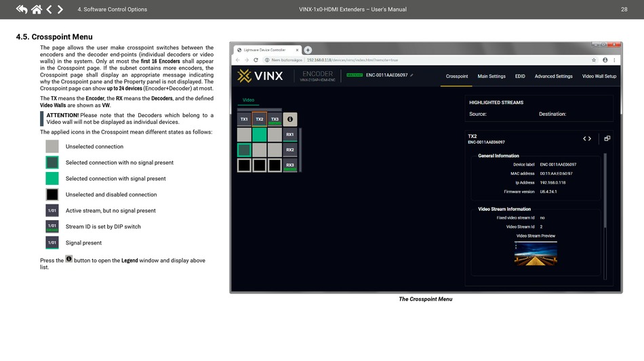Image resolution: width=644 pixels, height=361 pixels.
Task: Toggle the TX3 to RX1 crosspoint connection
Action: tap(275, 135)
